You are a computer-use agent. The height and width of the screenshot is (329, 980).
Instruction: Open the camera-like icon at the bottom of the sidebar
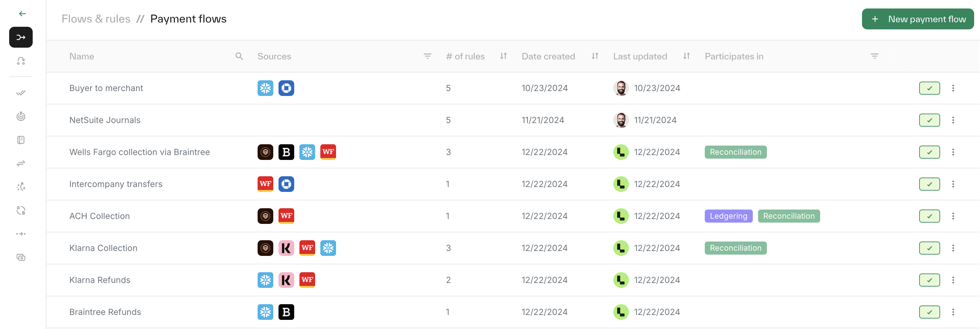pos(21,258)
